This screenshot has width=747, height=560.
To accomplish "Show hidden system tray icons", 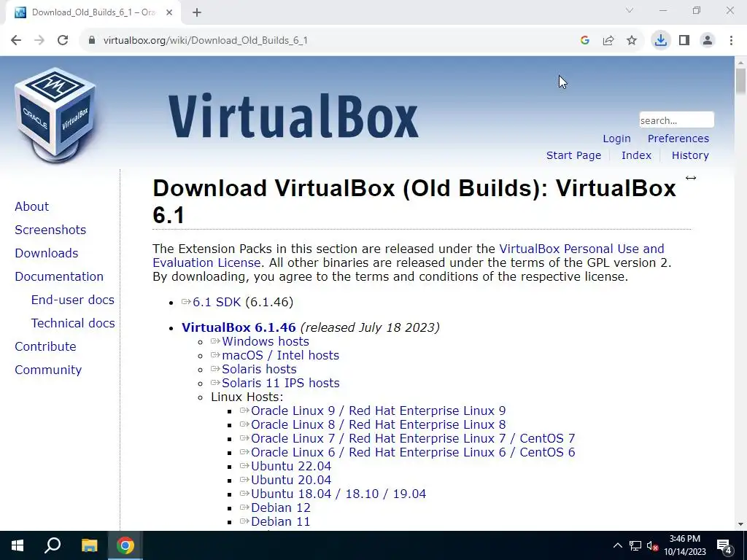I will pyautogui.click(x=617, y=545).
